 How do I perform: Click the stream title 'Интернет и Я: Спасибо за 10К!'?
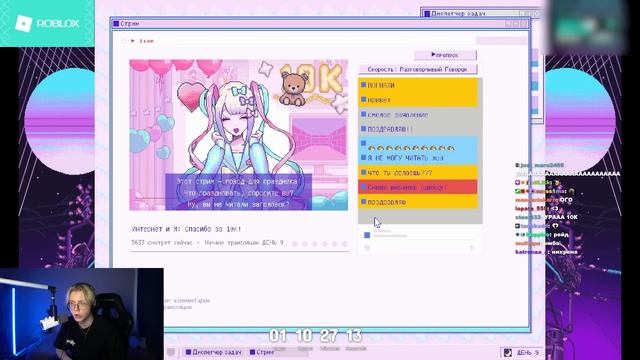[x=187, y=229]
